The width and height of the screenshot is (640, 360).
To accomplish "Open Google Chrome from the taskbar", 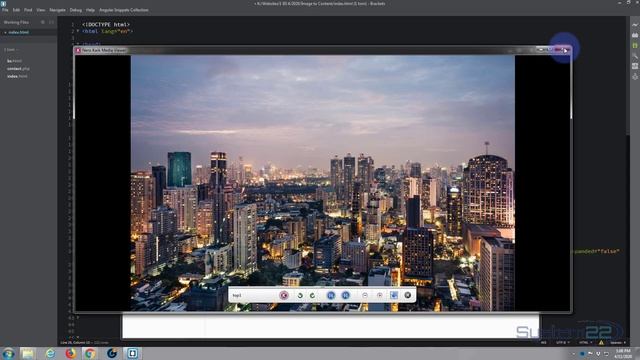I will click(x=90, y=353).
